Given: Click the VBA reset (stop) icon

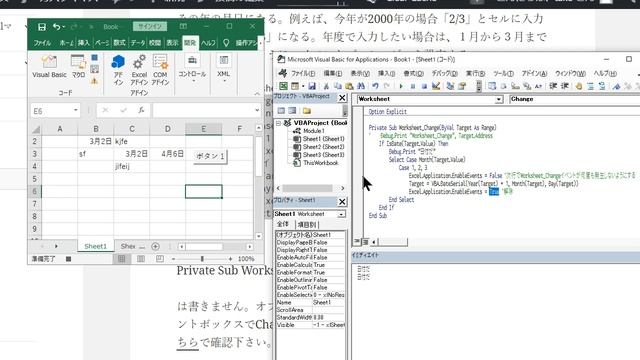Looking at the screenshot, I should pos(424,86).
